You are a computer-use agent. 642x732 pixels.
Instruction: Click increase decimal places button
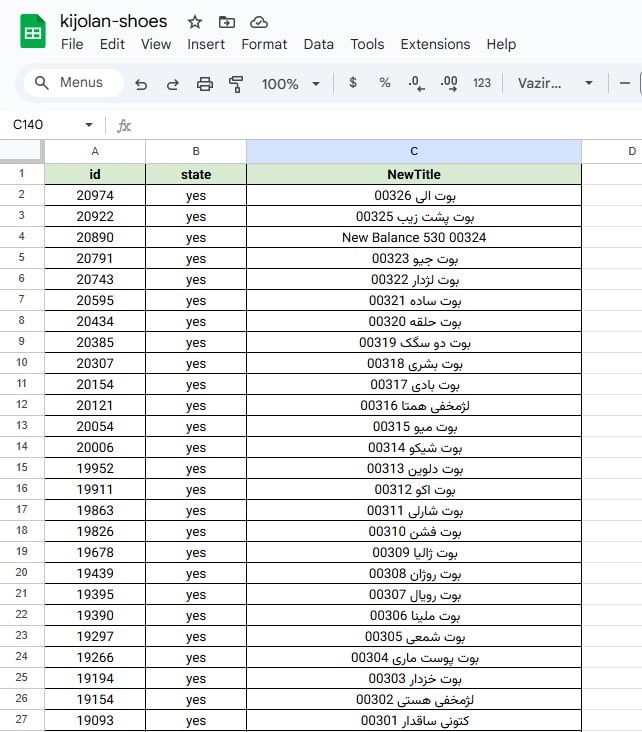pyautogui.click(x=449, y=83)
